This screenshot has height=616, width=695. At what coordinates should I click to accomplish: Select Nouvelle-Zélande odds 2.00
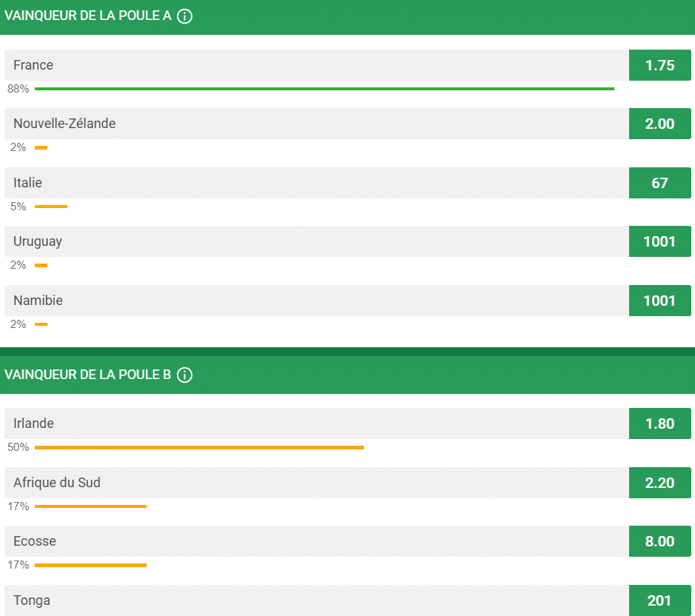[x=659, y=124]
